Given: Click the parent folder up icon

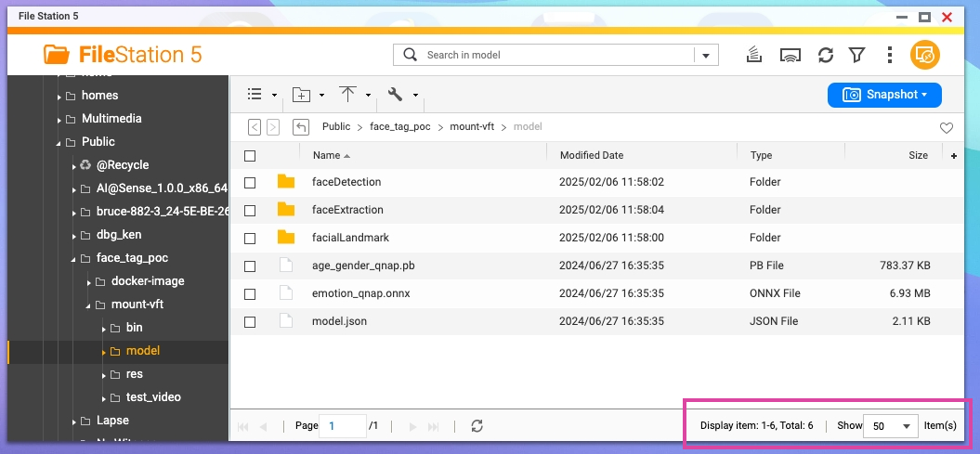Looking at the screenshot, I should coord(301,127).
